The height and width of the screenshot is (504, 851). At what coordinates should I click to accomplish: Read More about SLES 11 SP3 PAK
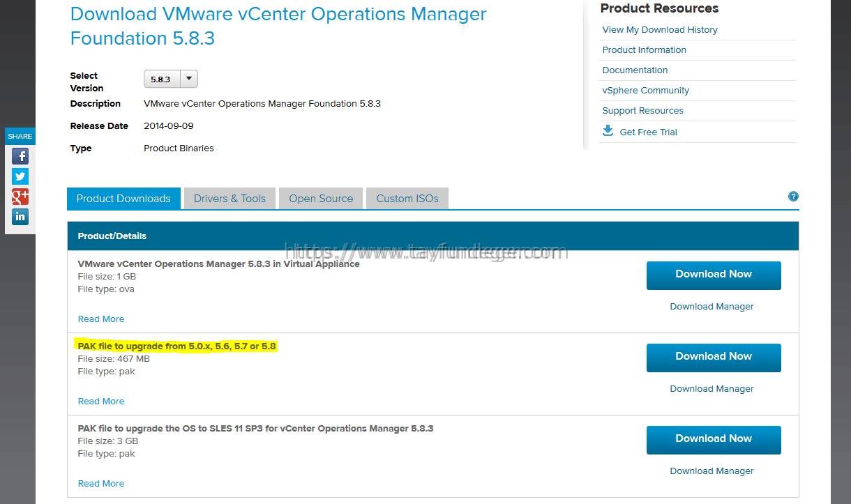101,484
